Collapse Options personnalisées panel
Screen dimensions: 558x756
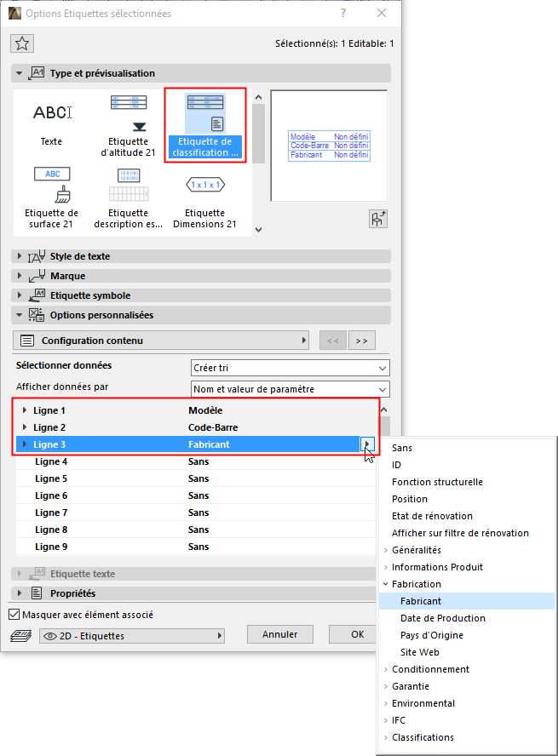20,315
